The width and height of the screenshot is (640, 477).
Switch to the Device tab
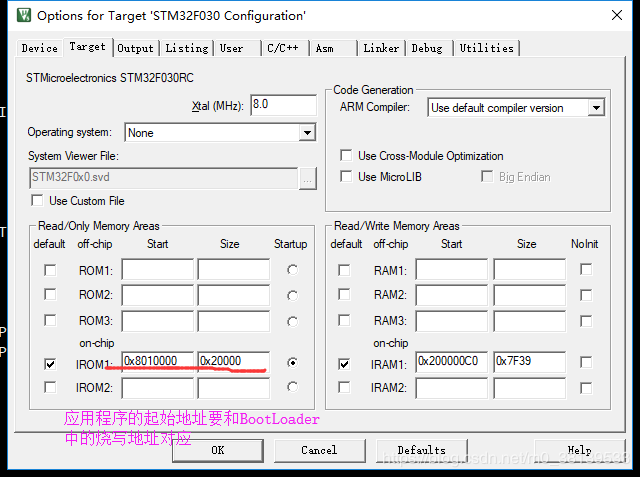[40, 48]
